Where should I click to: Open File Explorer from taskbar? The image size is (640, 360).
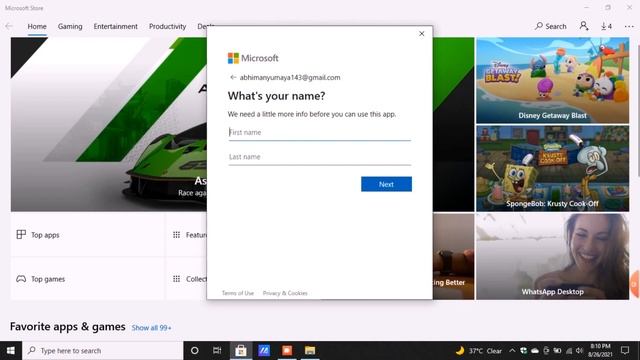pos(310,351)
